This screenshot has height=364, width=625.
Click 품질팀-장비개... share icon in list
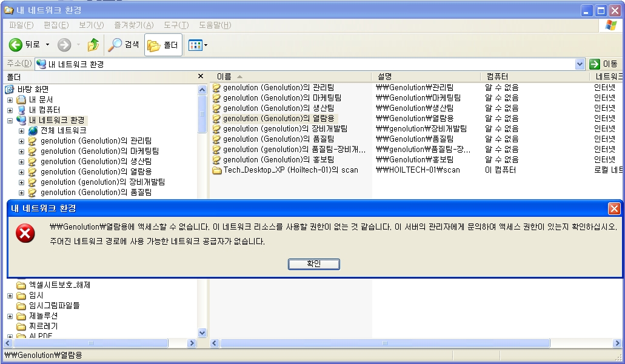pyautogui.click(x=216, y=150)
